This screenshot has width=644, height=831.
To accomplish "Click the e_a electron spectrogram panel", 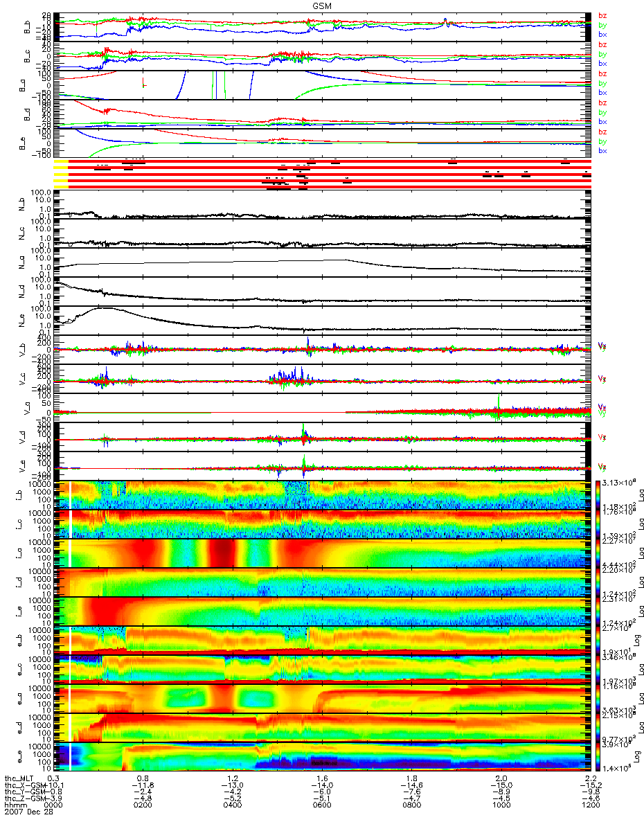I will pyautogui.click(x=323, y=699).
